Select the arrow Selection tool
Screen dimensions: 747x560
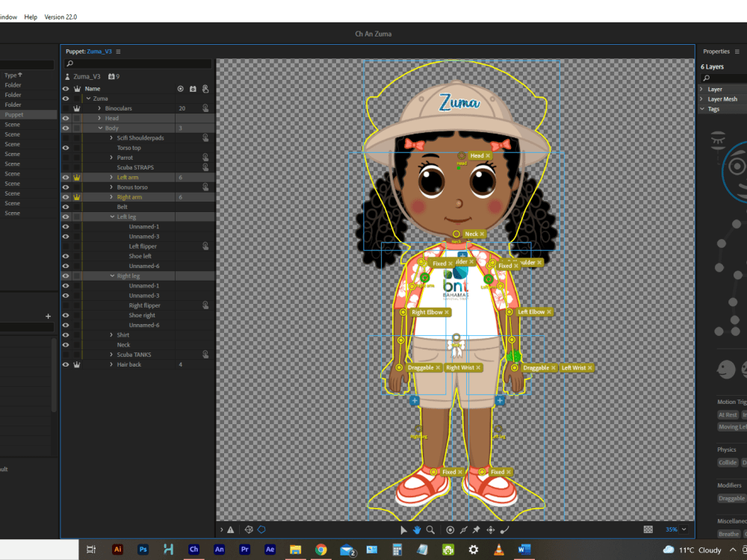pos(403,530)
